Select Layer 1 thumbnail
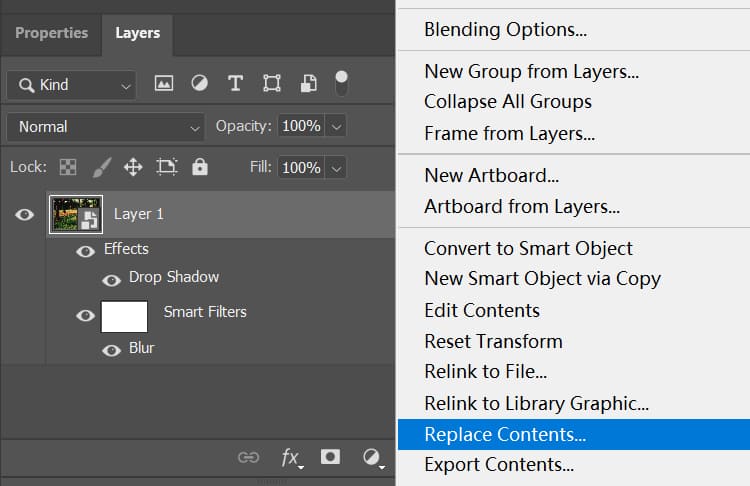Image resolution: width=750 pixels, height=486 pixels. tap(76, 214)
